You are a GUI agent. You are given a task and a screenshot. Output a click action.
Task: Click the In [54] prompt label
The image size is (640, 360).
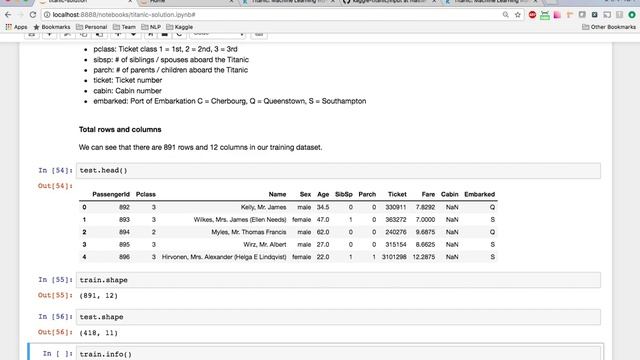56,171
